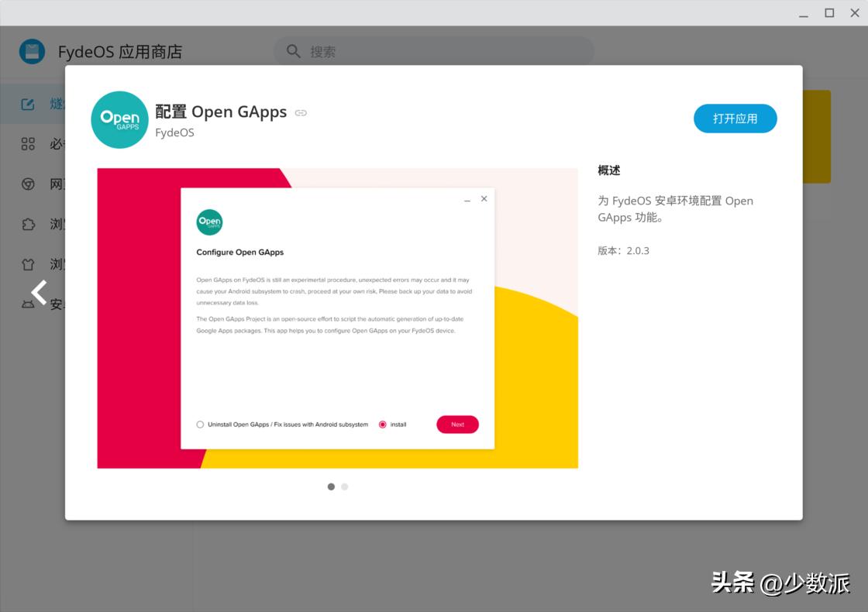Screen dimensions: 868x612
Task: Close the app store window
Action: pyautogui.click(x=855, y=12)
